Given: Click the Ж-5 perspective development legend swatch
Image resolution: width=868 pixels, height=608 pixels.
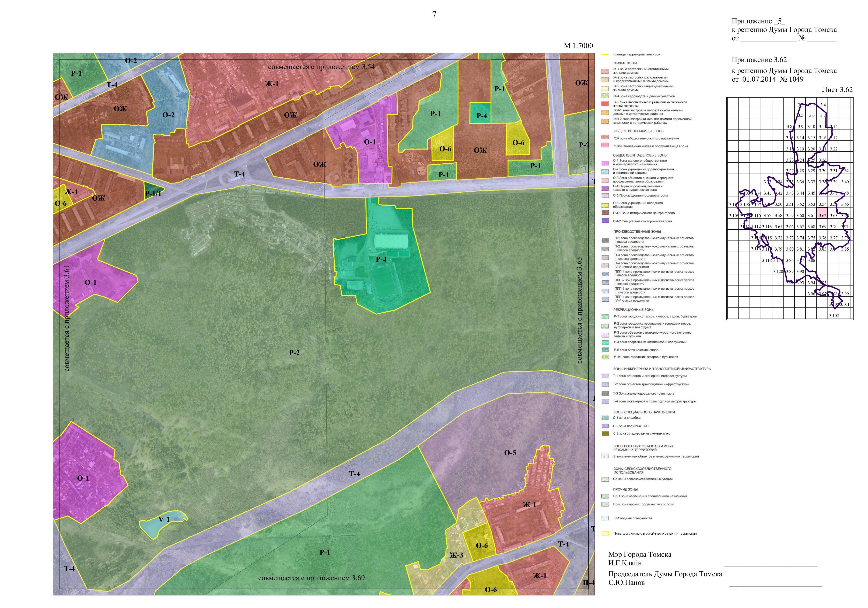Looking at the screenshot, I should coord(605,104).
